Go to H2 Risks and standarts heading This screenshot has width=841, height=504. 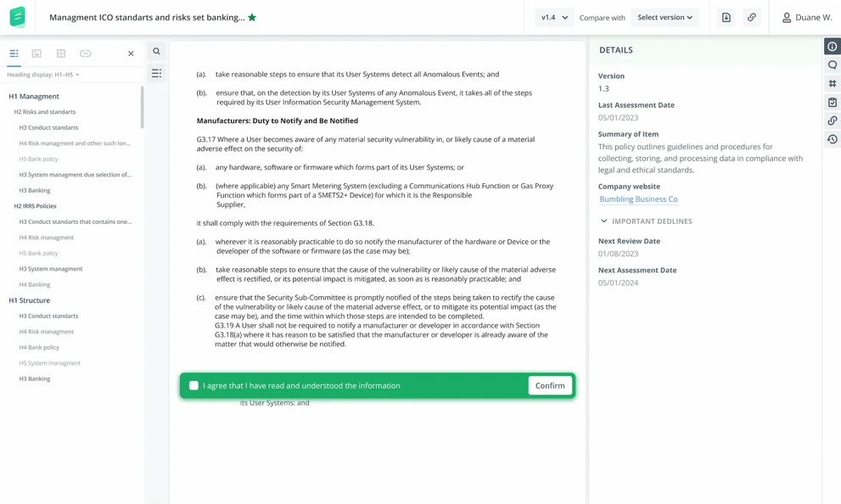(x=44, y=112)
